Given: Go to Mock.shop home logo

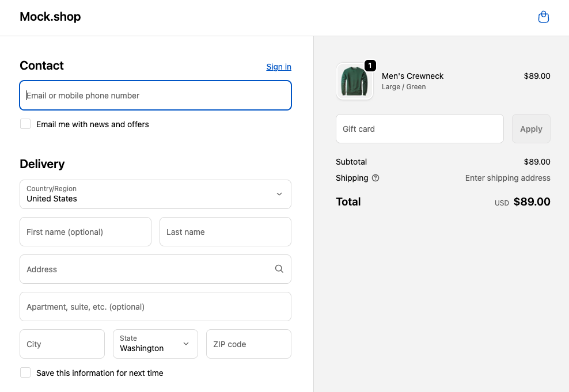Looking at the screenshot, I should (50, 17).
